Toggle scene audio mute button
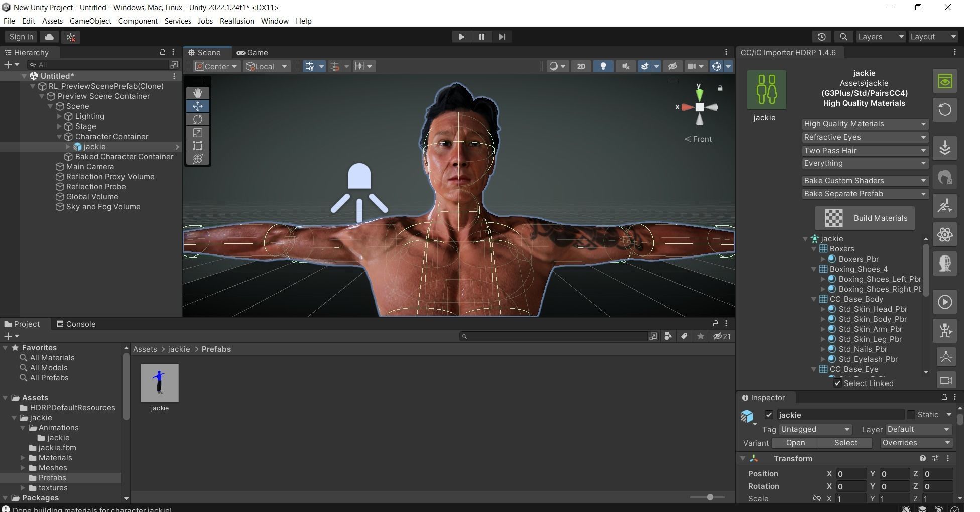This screenshot has height=512, width=980. tap(626, 66)
